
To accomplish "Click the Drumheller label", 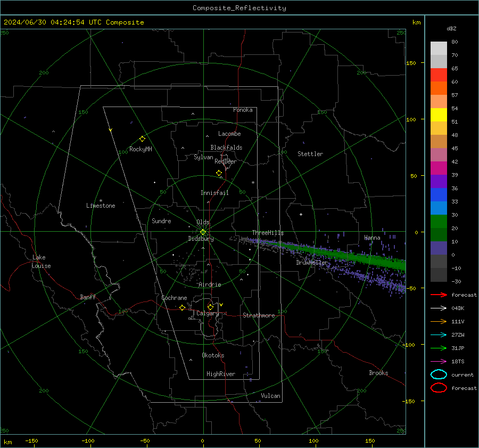I will point(311,263).
